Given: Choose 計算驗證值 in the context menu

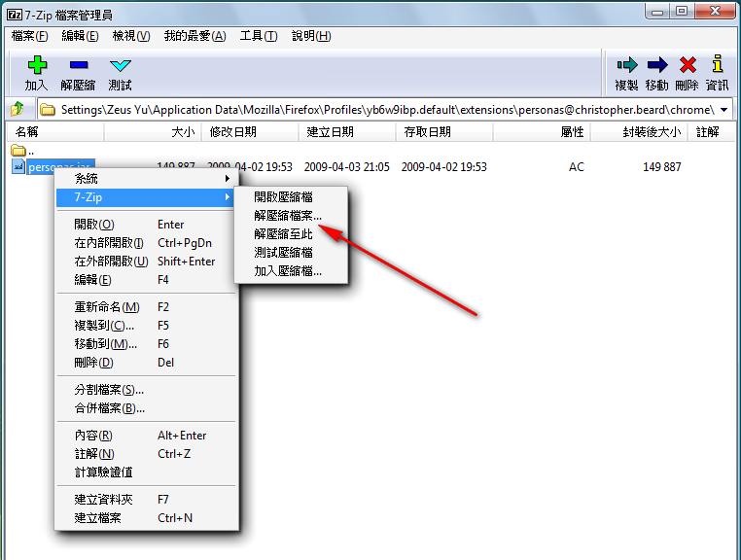Looking at the screenshot, I should click(146, 472).
